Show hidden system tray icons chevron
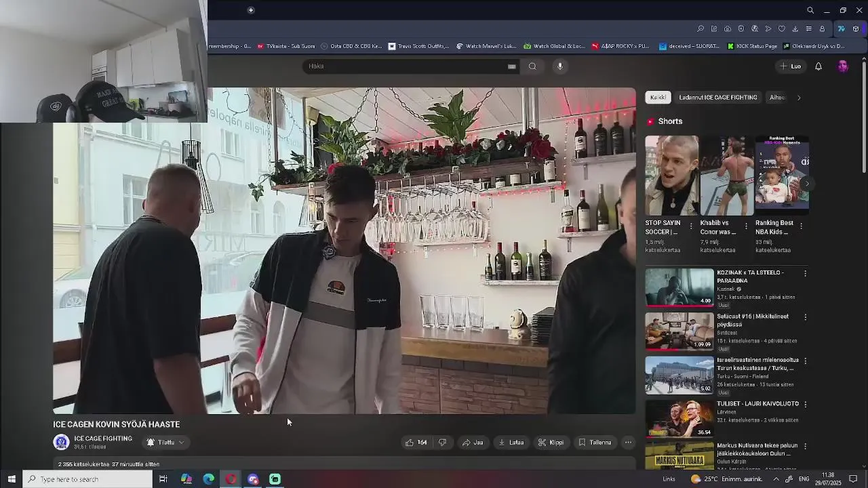The height and width of the screenshot is (488, 868). coord(776,479)
